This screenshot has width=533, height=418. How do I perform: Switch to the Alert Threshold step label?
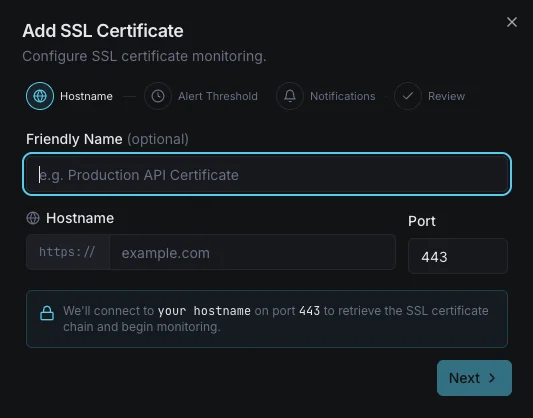(218, 97)
